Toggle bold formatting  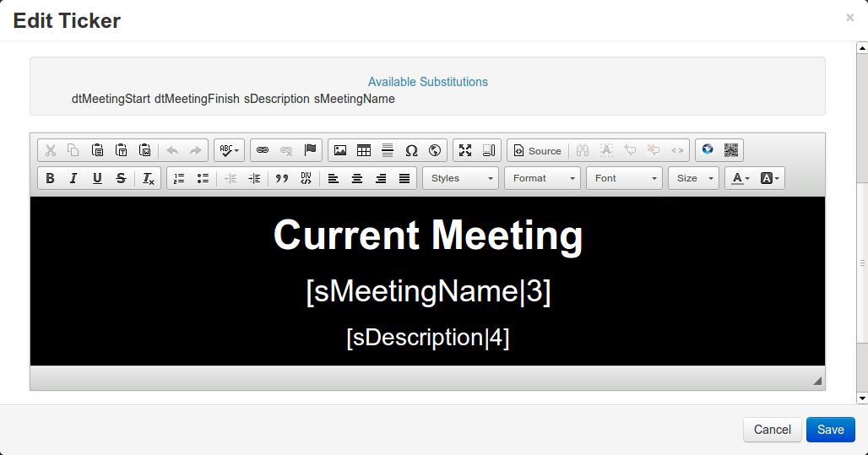50,178
